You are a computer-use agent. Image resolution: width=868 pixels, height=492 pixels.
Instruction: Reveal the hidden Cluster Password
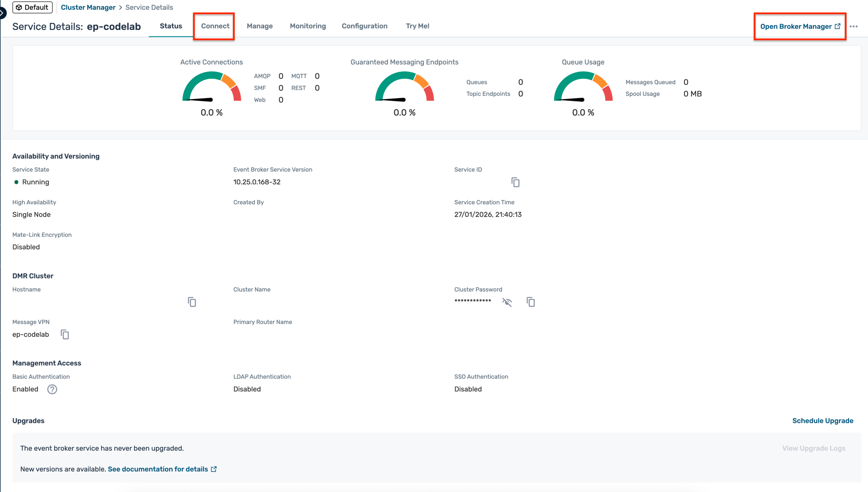(x=507, y=302)
